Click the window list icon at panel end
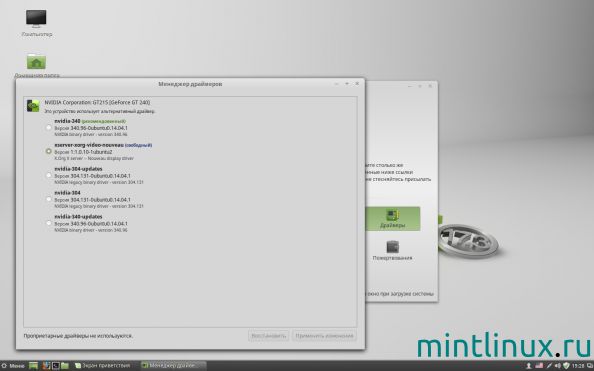 coord(590,366)
